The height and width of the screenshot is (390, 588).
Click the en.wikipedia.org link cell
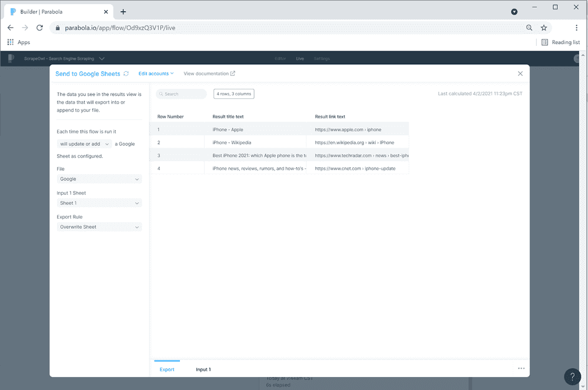tap(358, 142)
